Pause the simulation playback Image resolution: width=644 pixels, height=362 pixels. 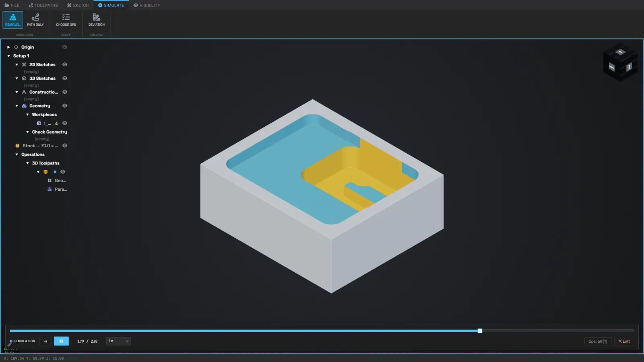[61, 341]
